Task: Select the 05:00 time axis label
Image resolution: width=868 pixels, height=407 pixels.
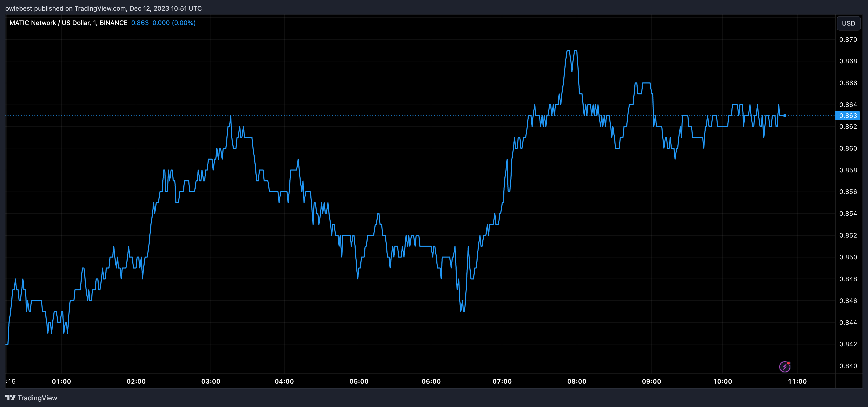Action: 359,381
